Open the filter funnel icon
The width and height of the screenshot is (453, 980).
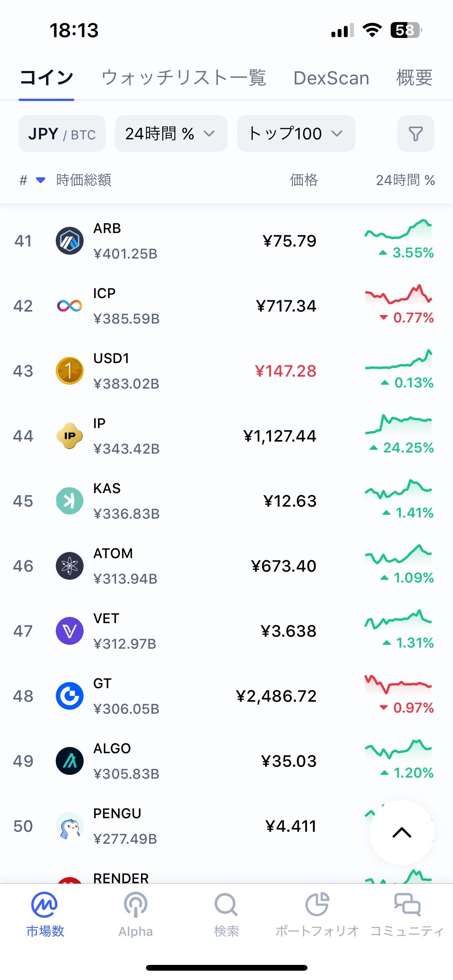pyautogui.click(x=415, y=134)
